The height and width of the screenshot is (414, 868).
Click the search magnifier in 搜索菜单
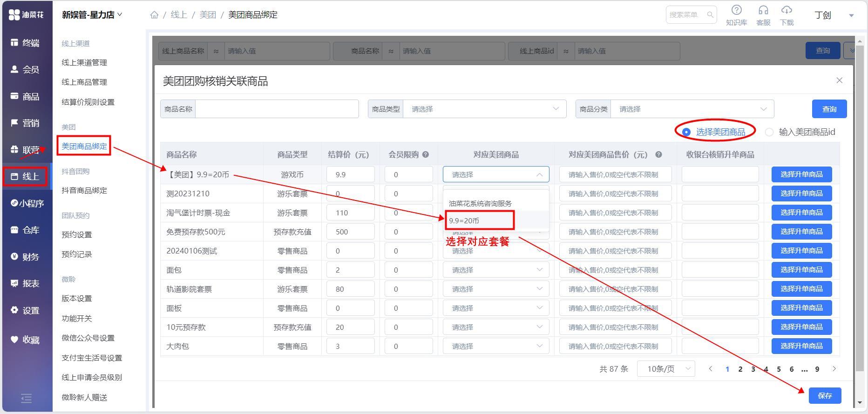coord(710,15)
